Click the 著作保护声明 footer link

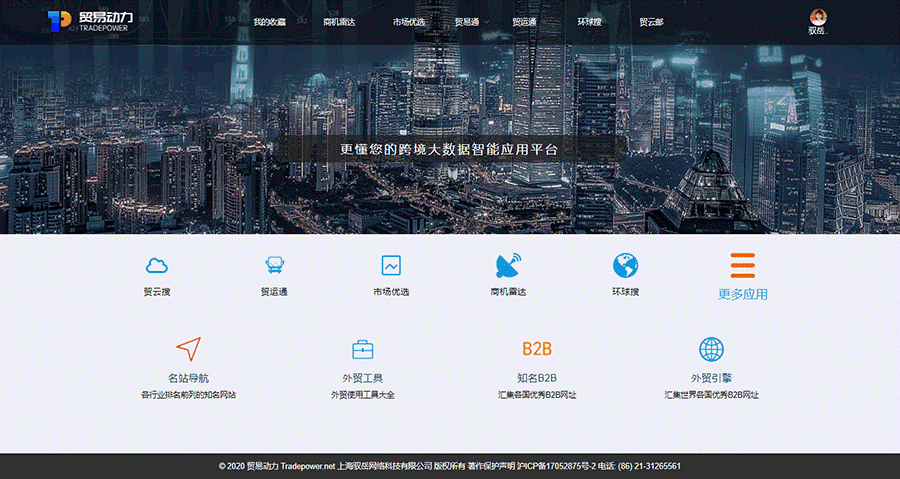(x=491, y=466)
